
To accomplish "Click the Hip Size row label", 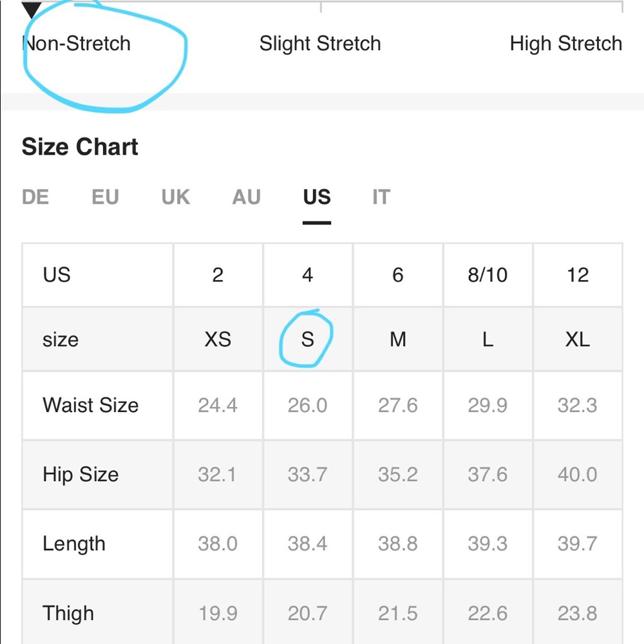I will pyautogui.click(x=81, y=475).
